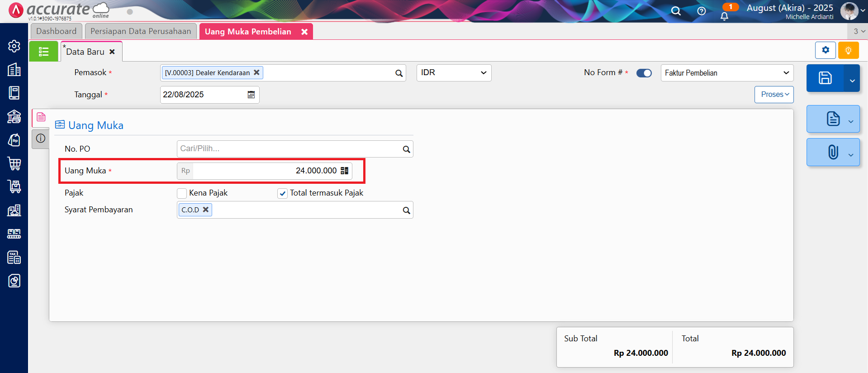868x373 pixels.
Task: Switch to the Dashboard tab
Action: [x=57, y=31]
